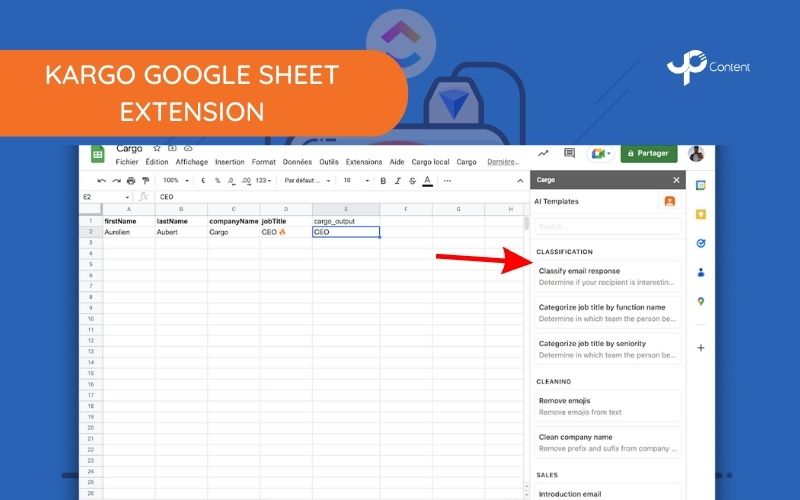Open the comment history icon
800x500 pixels.
(569, 153)
